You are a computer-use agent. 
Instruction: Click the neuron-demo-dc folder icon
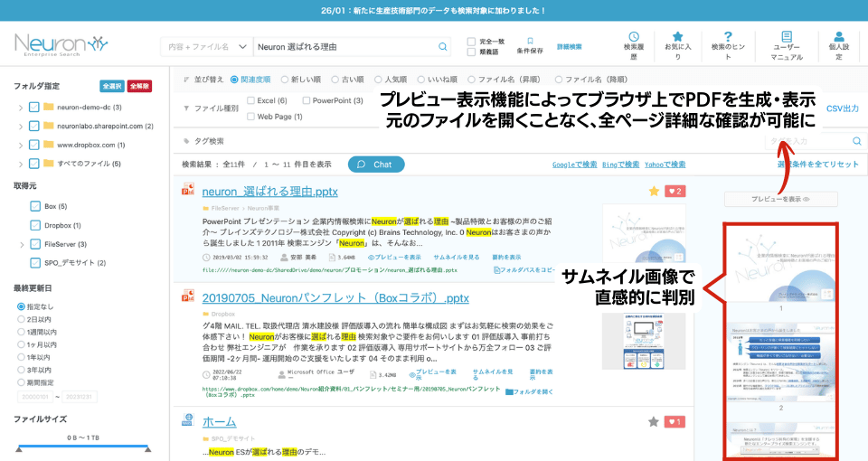49,107
